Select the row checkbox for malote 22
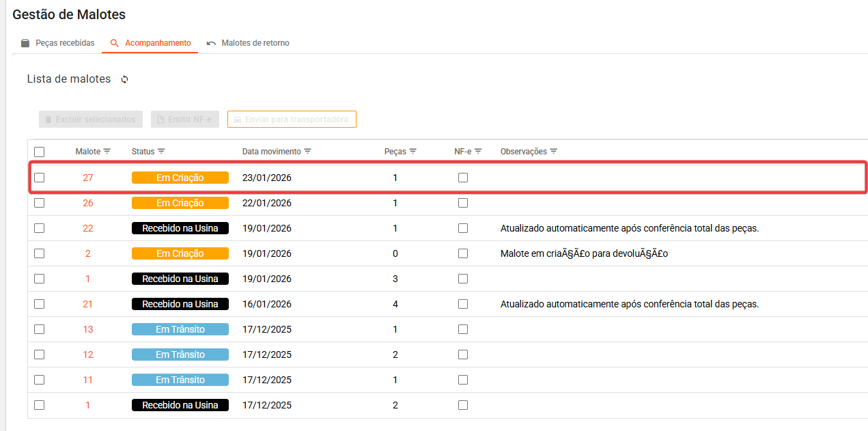Image resolution: width=868 pixels, height=431 pixels. (x=40, y=228)
